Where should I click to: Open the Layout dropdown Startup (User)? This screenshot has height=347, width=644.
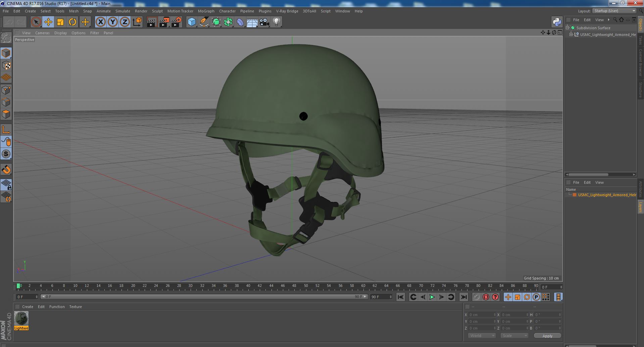[x=614, y=11]
